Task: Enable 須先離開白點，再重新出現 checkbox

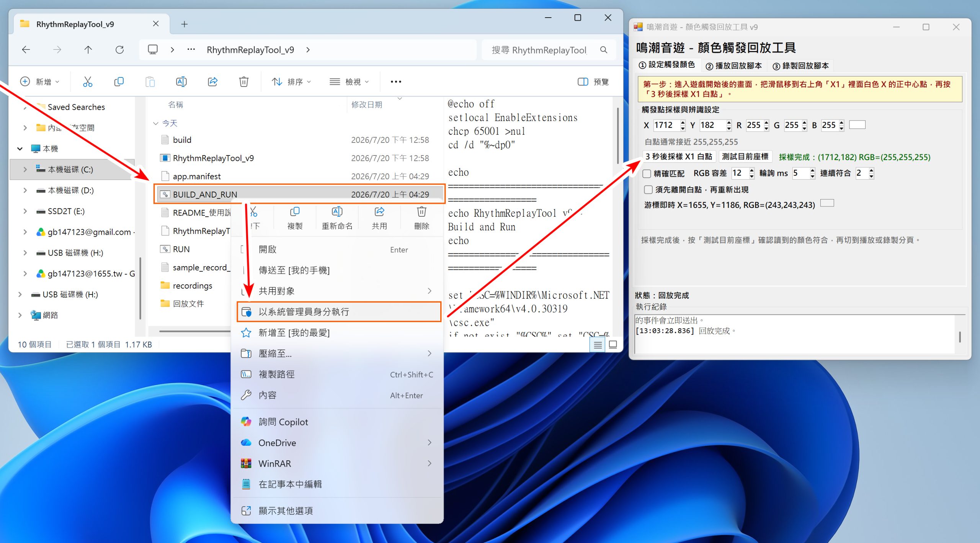Action: click(648, 190)
